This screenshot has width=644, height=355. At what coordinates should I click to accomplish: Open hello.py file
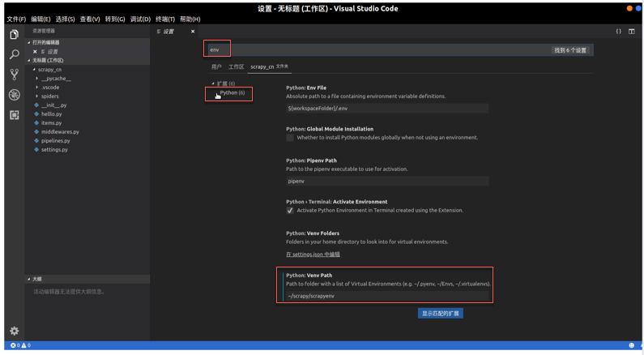[x=51, y=113]
